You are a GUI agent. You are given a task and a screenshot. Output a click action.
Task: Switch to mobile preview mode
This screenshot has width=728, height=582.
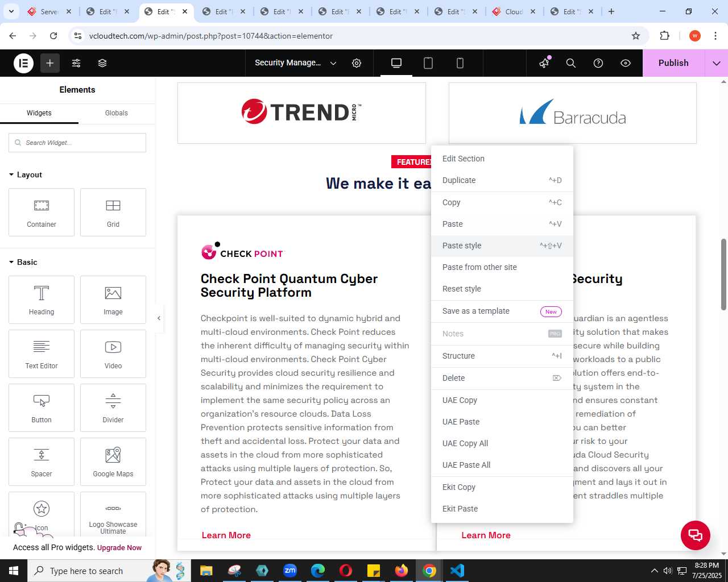coord(460,63)
